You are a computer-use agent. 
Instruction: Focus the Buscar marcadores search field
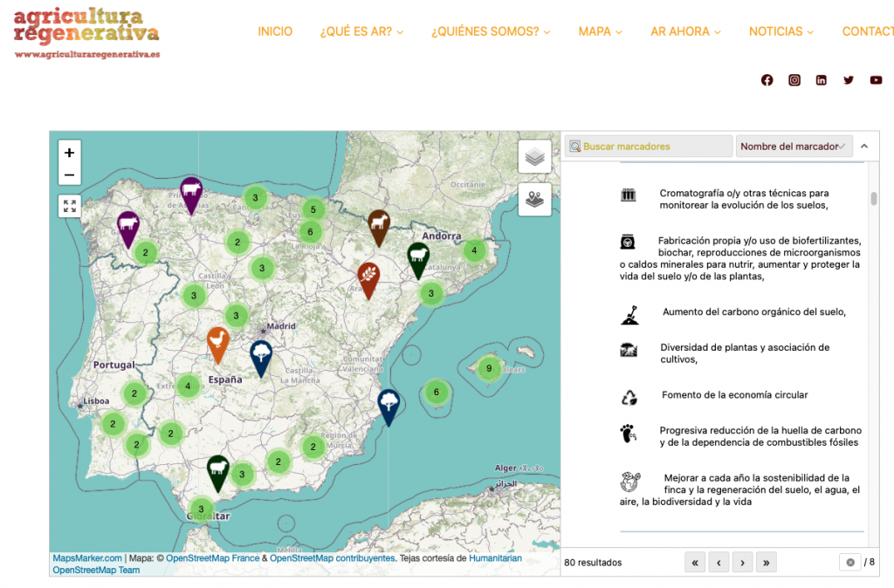click(649, 147)
